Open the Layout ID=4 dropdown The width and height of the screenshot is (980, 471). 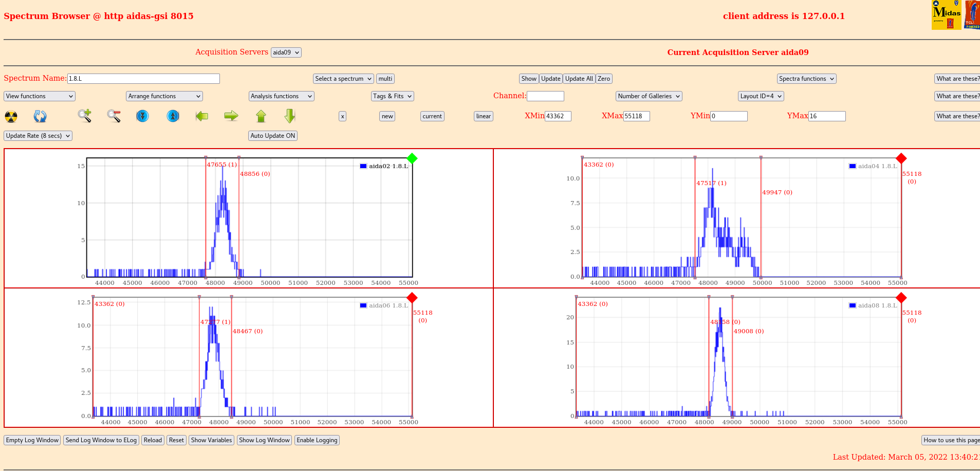(761, 96)
